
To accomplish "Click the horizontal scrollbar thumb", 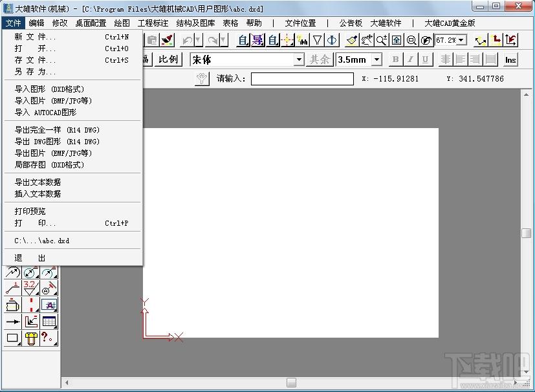I will coord(291,382).
